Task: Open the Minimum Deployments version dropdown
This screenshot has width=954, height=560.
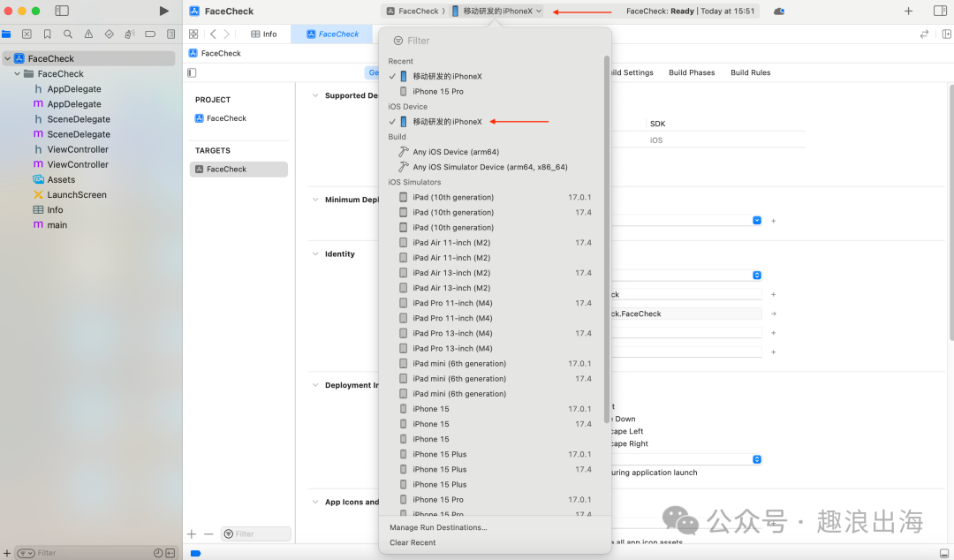Action: point(757,220)
